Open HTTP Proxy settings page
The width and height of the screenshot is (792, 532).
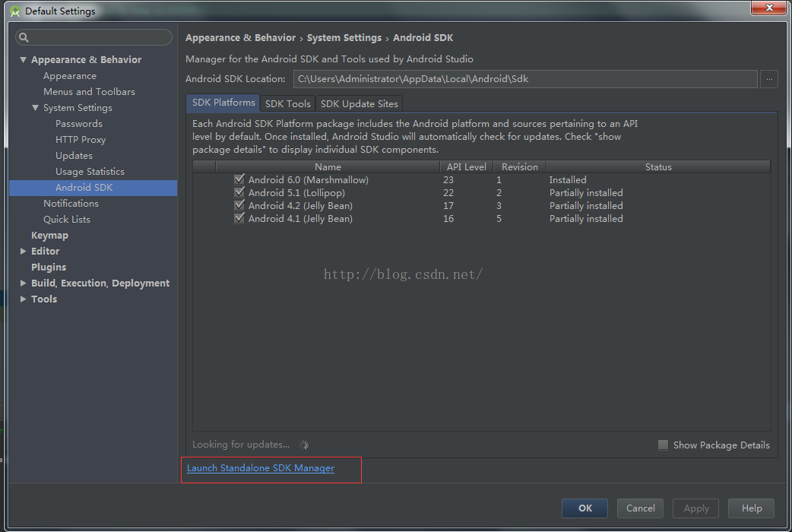click(81, 139)
